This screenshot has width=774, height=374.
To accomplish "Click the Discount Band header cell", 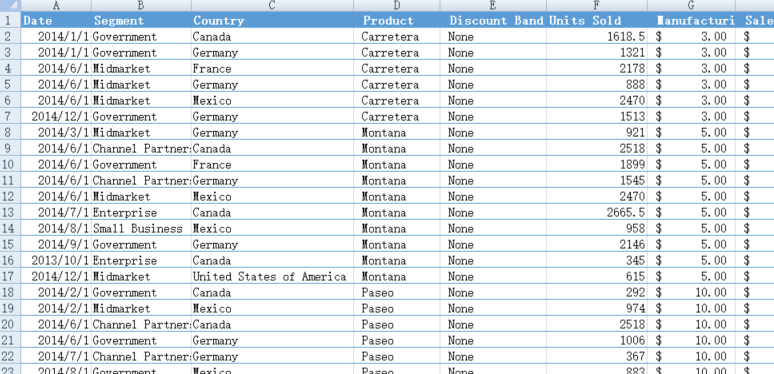I will click(493, 20).
